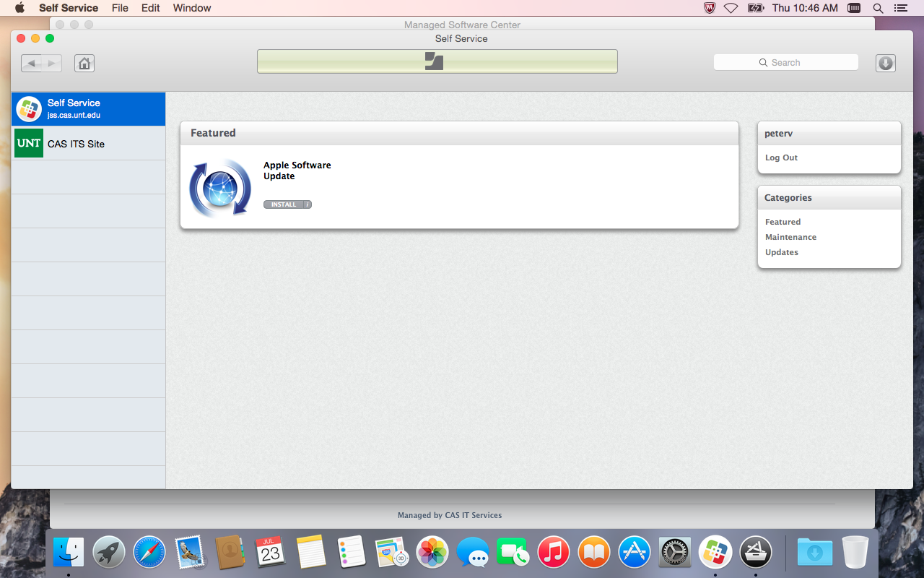Click the green UNT logo icon
Image resolution: width=924 pixels, height=578 pixels.
[x=29, y=143]
